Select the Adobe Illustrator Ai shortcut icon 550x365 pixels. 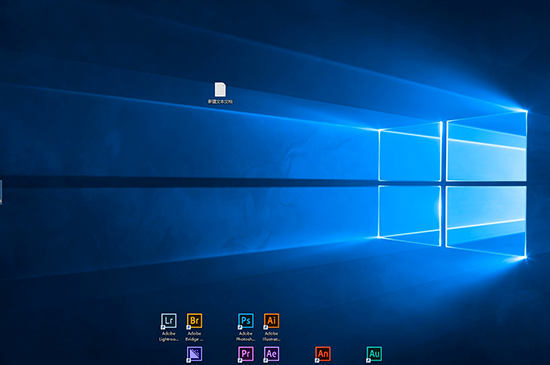click(271, 320)
